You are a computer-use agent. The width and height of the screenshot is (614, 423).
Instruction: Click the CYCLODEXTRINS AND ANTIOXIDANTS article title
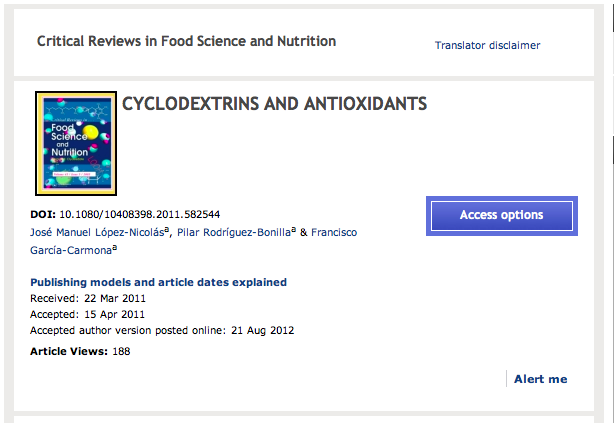(274, 103)
